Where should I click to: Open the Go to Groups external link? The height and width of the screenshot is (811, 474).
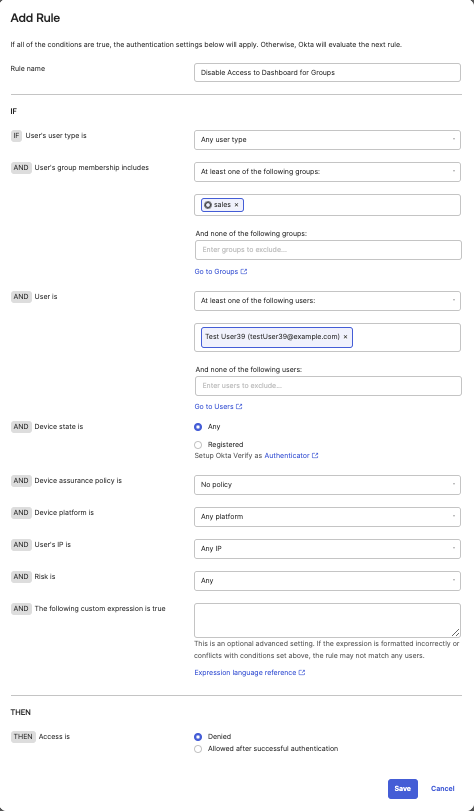click(x=221, y=272)
